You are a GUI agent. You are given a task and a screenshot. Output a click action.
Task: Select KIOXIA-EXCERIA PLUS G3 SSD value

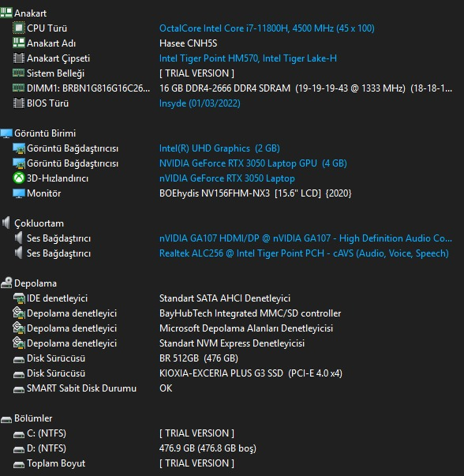(x=251, y=373)
